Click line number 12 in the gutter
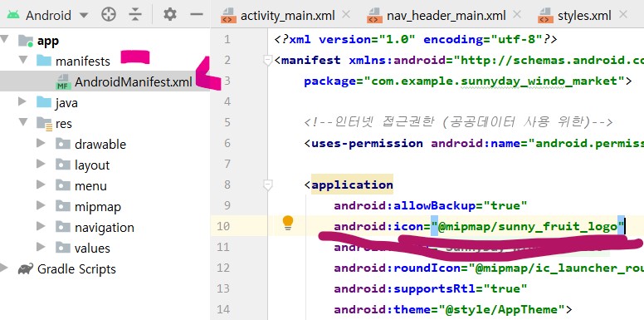Viewport: 644px width, 320px height. [x=222, y=268]
